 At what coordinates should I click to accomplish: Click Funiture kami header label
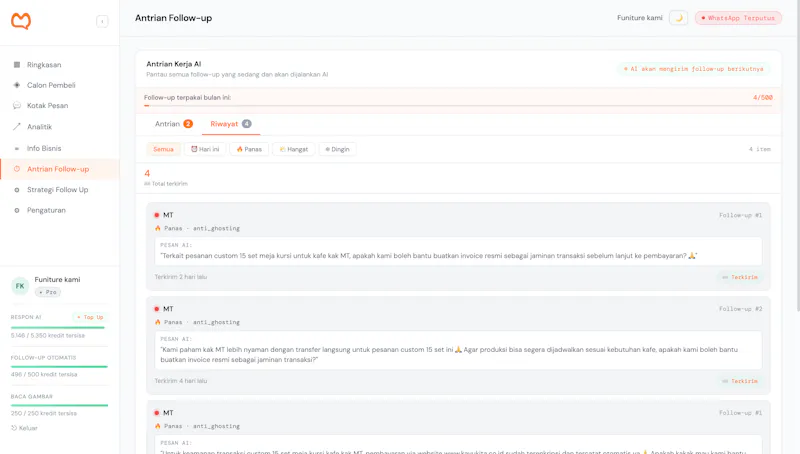[640, 18]
